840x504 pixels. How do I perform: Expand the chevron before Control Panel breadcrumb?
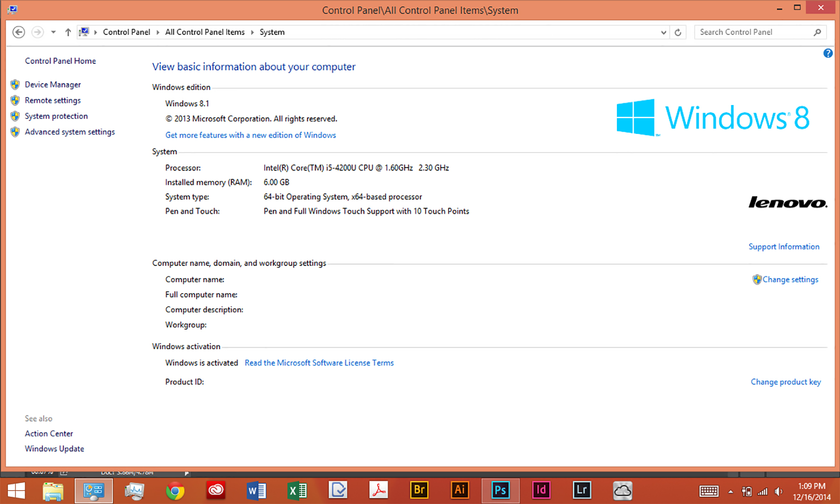(96, 32)
